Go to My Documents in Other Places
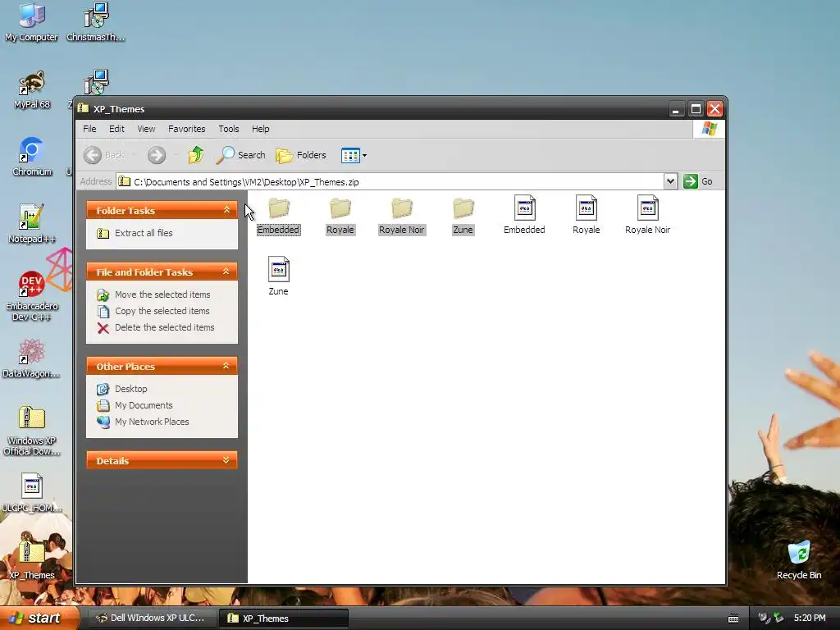This screenshot has width=840, height=630. (x=144, y=405)
